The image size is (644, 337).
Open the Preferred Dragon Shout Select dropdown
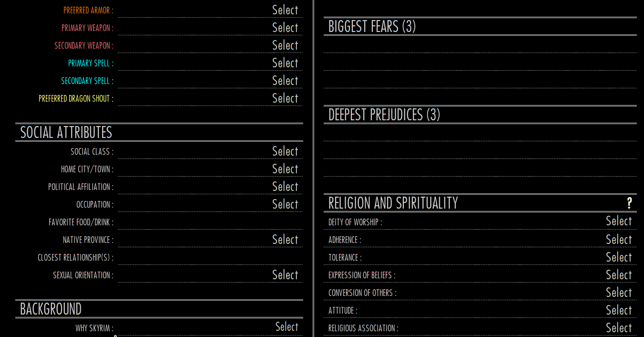285,98
